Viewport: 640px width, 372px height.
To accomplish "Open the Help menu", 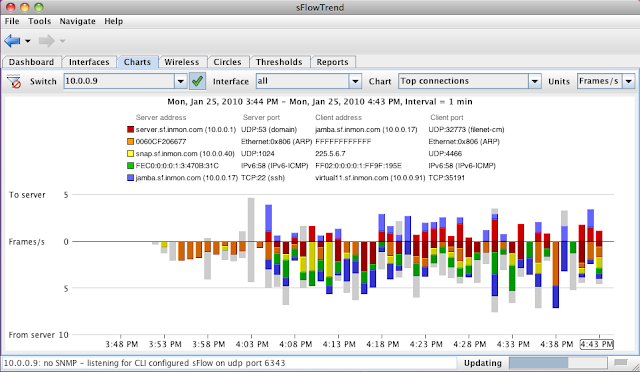I will pos(113,21).
